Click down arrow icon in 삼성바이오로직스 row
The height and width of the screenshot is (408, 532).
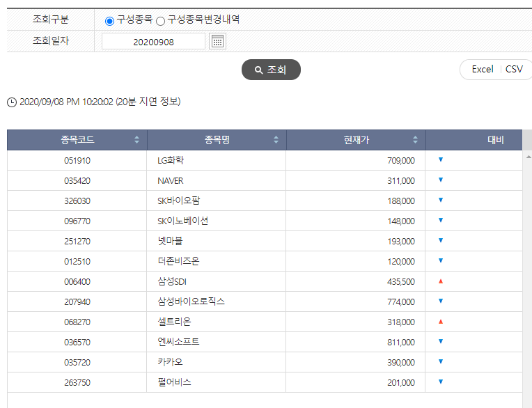coord(441,301)
